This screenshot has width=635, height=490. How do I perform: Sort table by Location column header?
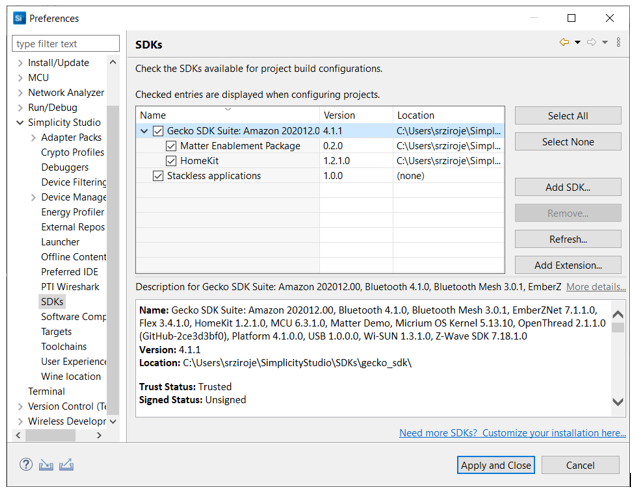point(449,115)
